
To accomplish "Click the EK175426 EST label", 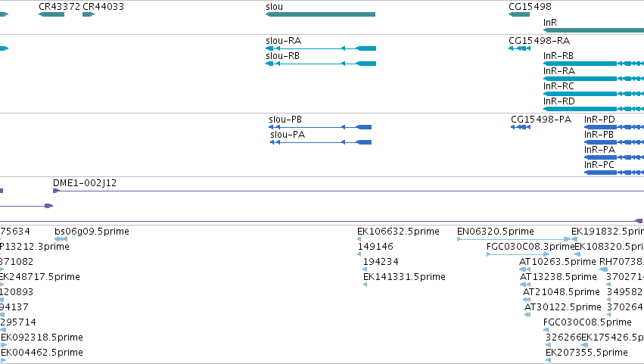I will coord(612,338).
